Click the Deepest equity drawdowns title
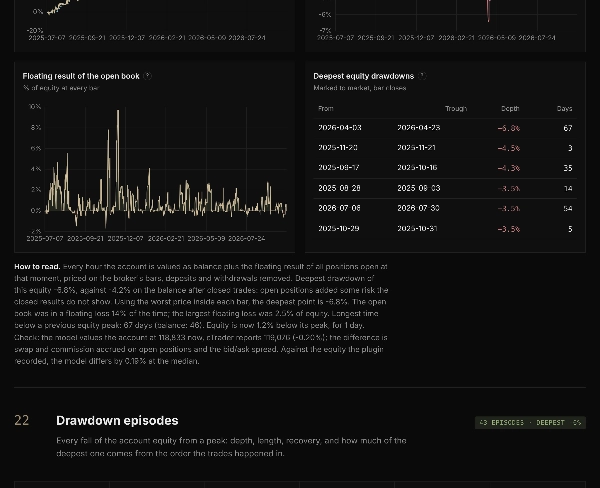 [x=364, y=76]
